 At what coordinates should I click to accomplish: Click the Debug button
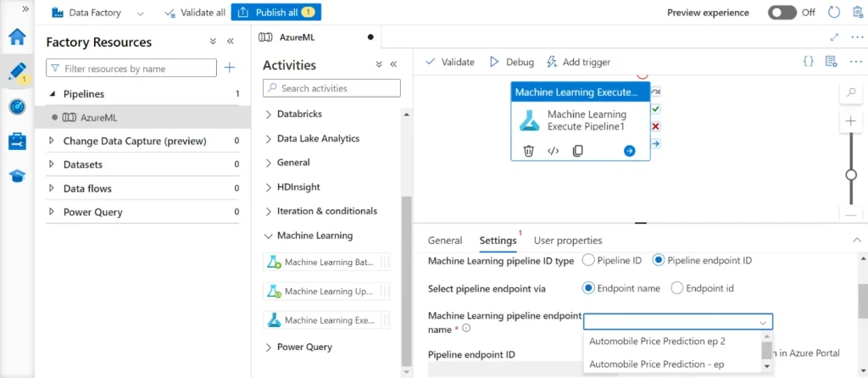(511, 62)
